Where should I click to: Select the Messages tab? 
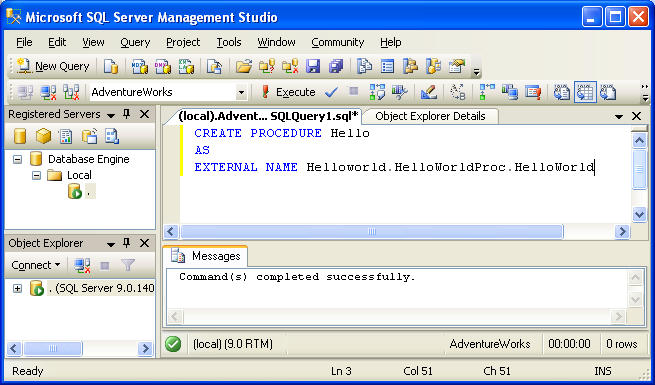[x=206, y=256]
